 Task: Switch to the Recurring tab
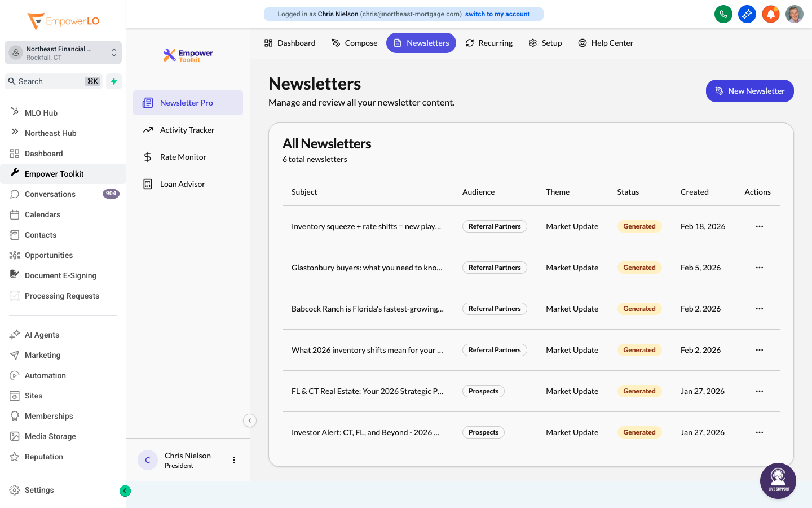click(x=489, y=43)
